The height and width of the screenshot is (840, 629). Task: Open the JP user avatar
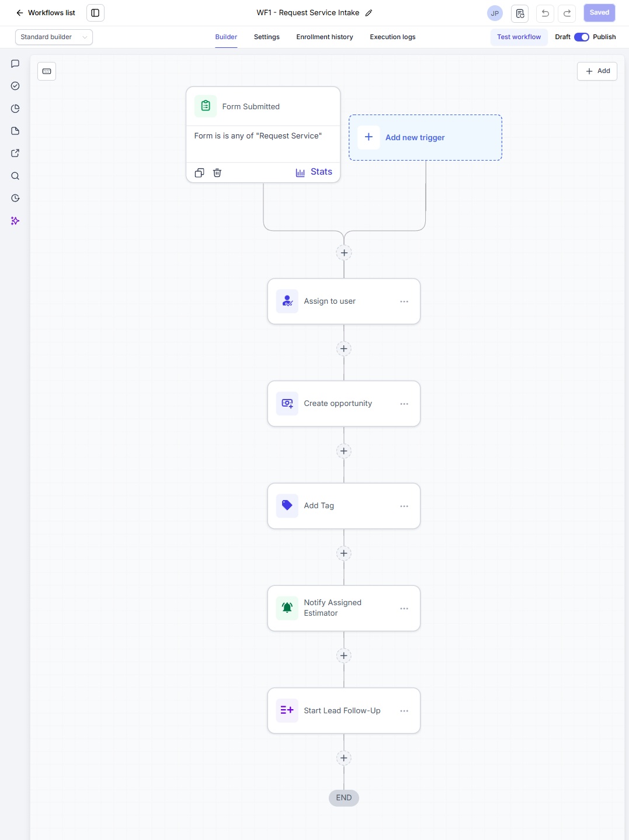coord(495,13)
